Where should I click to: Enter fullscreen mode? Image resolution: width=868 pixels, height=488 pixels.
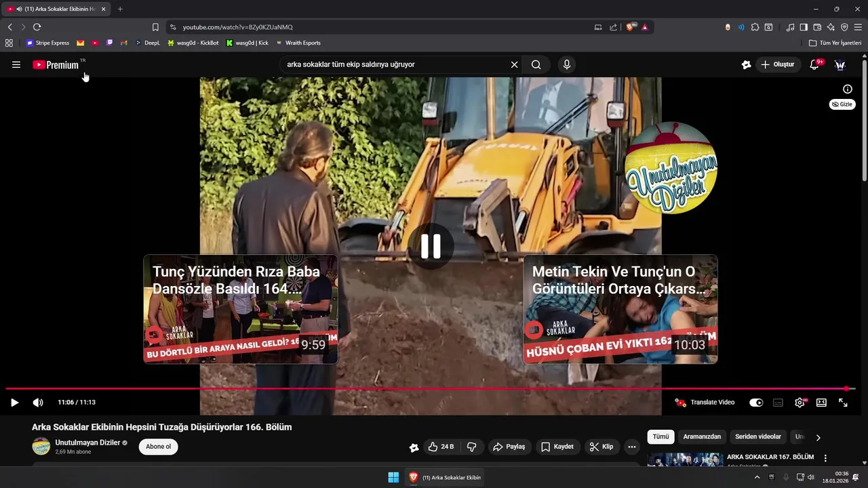pyautogui.click(x=843, y=403)
